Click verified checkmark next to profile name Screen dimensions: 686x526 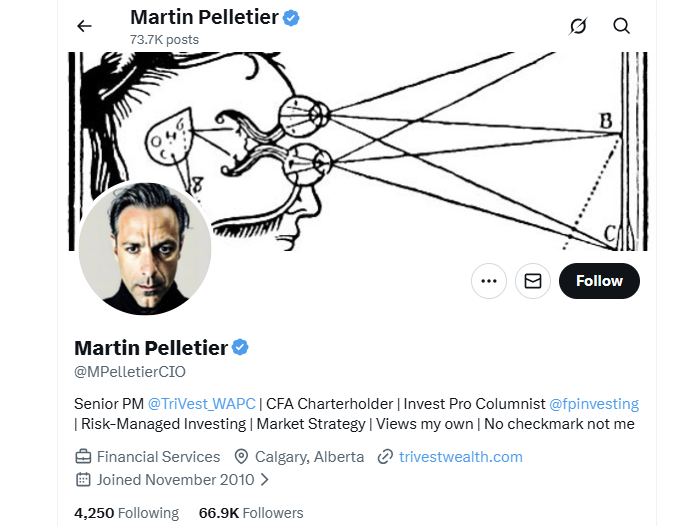point(240,347)
